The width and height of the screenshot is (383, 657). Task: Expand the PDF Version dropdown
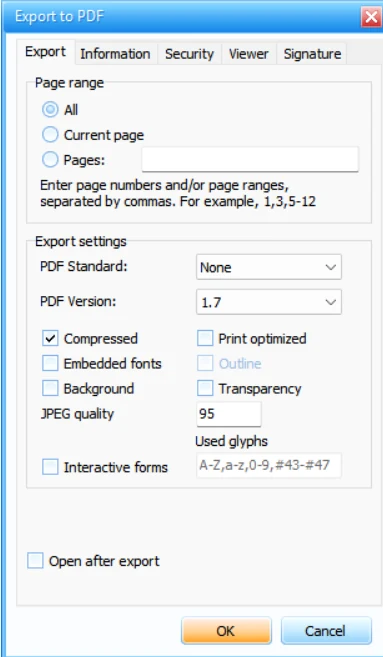269,302
